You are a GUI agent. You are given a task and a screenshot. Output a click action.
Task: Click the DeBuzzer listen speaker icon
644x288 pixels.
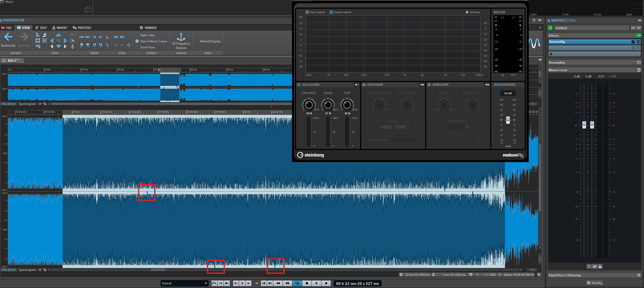(x=487, y=85)
